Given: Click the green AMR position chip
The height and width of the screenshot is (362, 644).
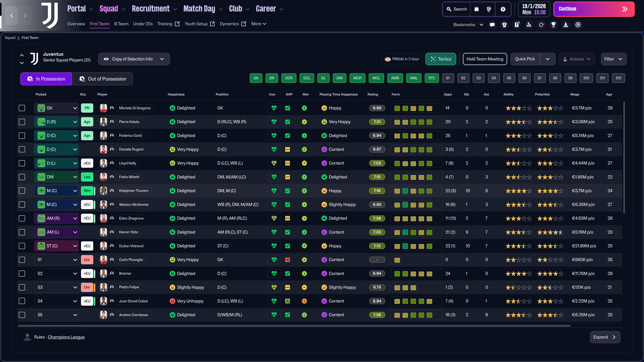Looking at the screenshot, I should pyautogui.click(x=395, y=78).
